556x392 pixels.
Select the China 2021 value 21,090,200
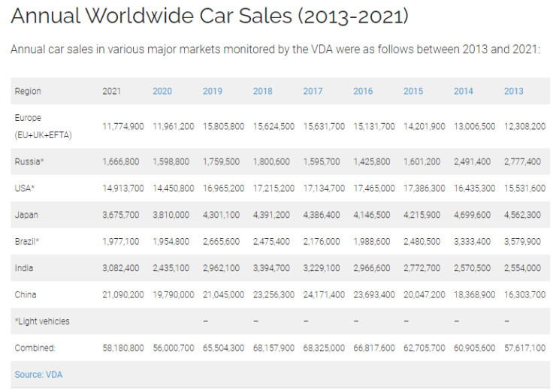122,294
